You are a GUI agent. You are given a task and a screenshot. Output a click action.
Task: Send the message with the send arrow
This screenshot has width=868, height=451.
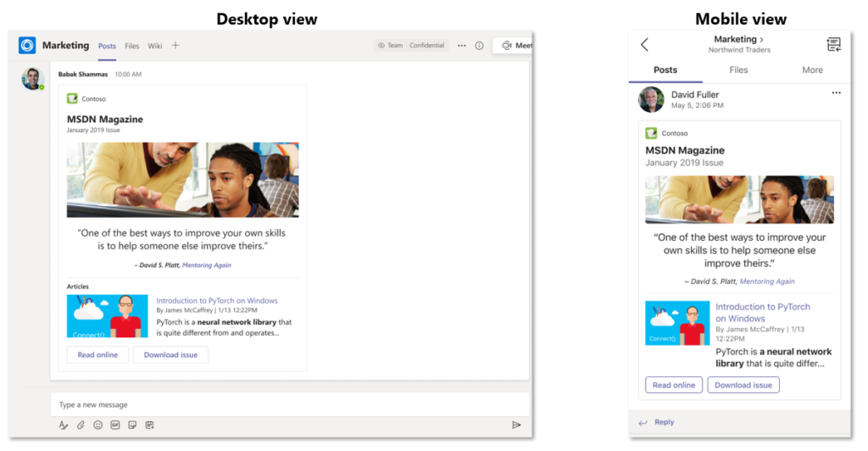click(516, 425)
